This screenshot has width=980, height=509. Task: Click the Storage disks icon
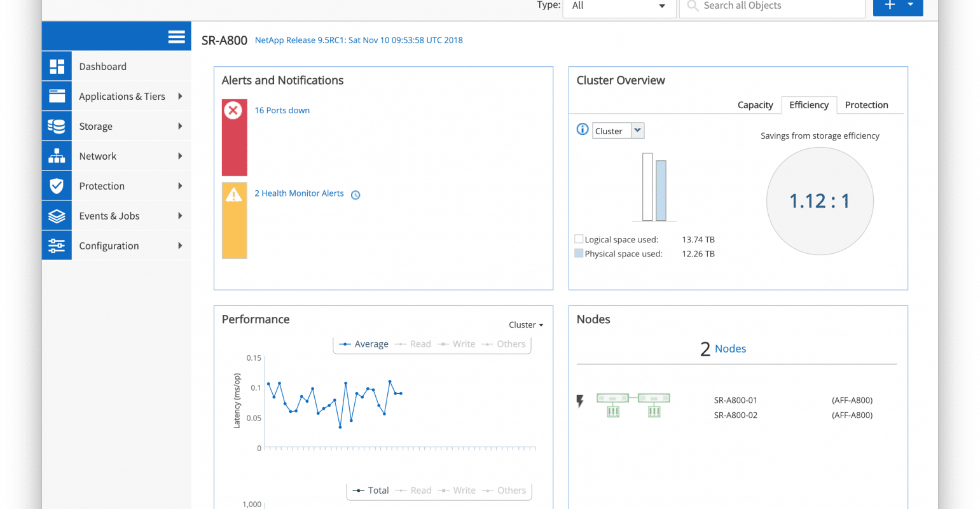[x=57, y=126]
